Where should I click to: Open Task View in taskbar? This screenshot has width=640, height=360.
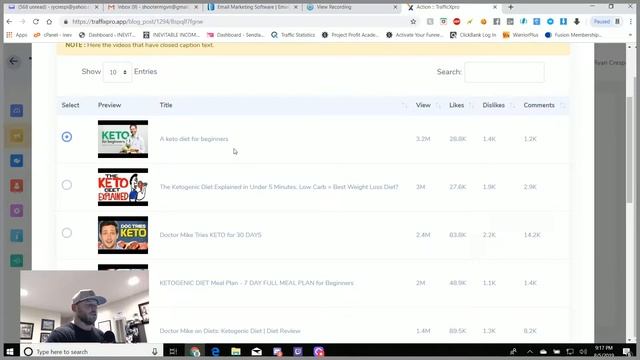tap(173, 351)
